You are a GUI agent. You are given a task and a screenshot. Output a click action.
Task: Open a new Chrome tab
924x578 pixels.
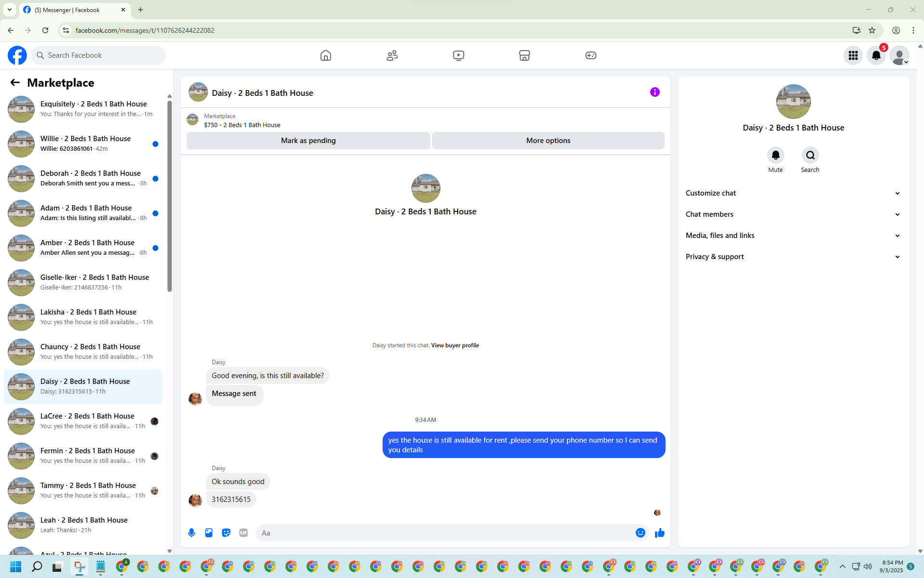141,10
